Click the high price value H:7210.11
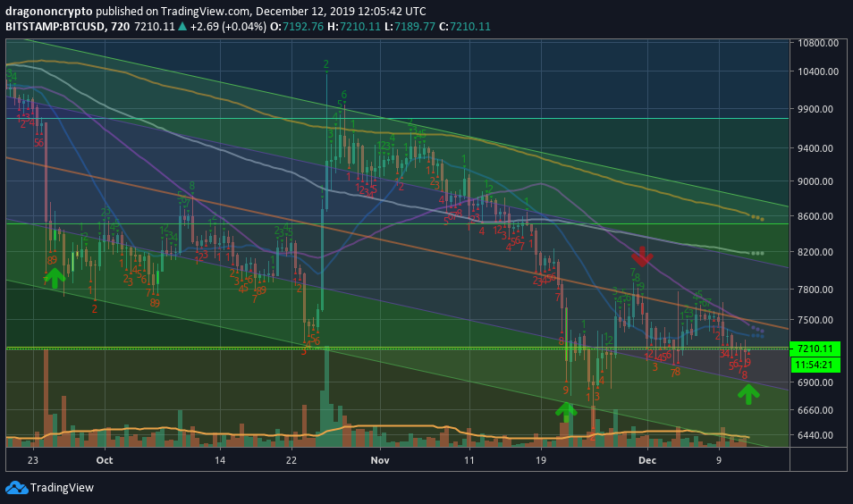Image resolution: width=853 pixels, height=504 pixels. pyautogui.click(x=353, y=27)
